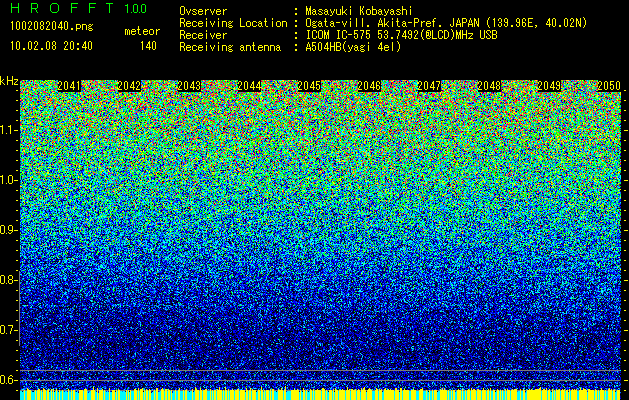629x400 pixels.
Task: Click the Receiving antenna label
Action: click(x=230, y=47)
